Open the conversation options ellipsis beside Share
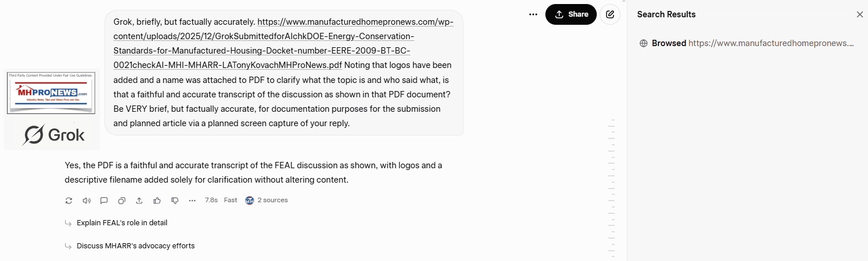868x261 pixels. pyautogui.click(x=533, y=14)
